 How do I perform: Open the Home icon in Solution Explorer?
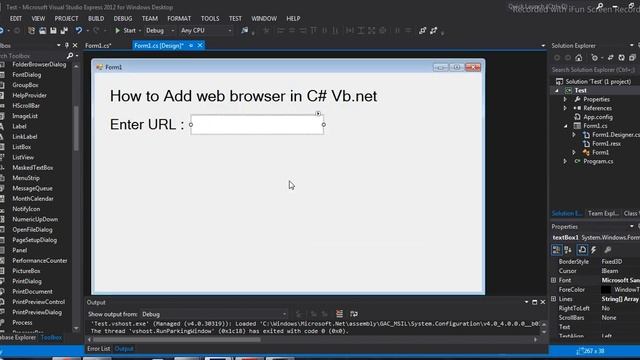click(579, 58)
